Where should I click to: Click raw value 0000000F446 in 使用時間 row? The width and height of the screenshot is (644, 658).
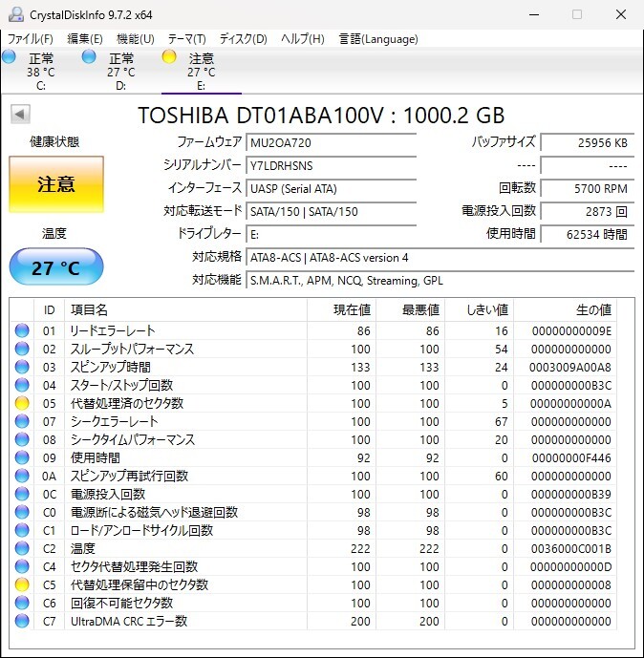point(571,457)
